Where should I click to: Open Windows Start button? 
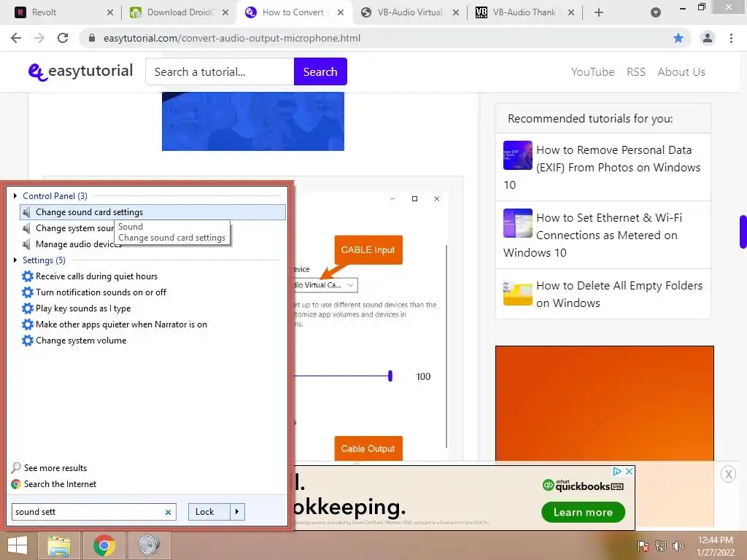point(18,545)
